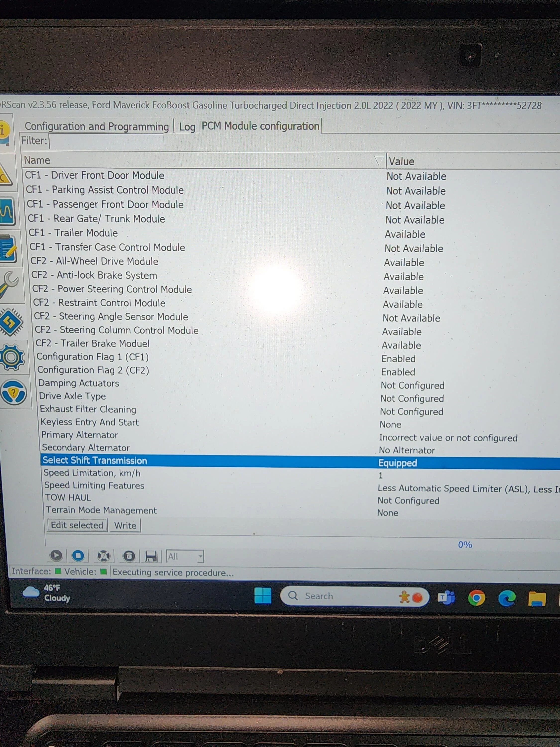Open Google Chrome from the taskbar
The width and height of the screenshot is (560, 747).
coord(476,598)
